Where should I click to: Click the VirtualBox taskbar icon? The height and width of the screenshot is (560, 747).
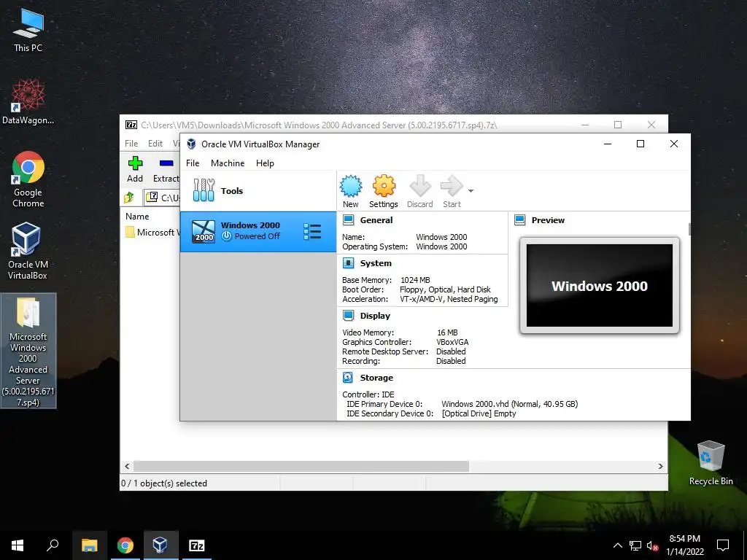click(x=160, y=545)
